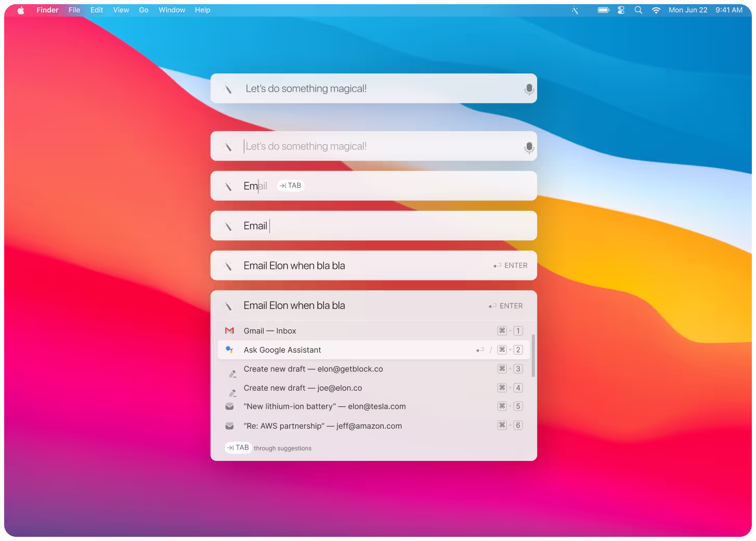This screenshot has height=541, width=756.
Task: Open the View menu
Action: click(x=121, y=10)
